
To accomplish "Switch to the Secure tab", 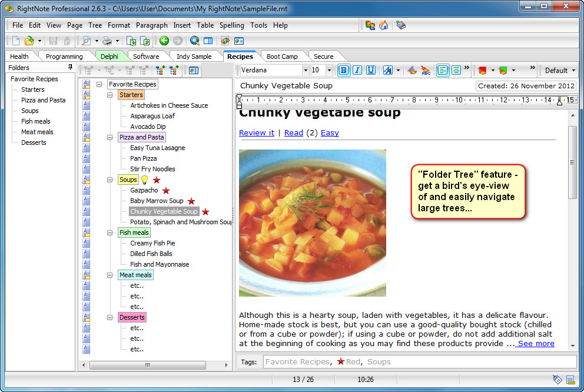I will [x=323, y=57].
